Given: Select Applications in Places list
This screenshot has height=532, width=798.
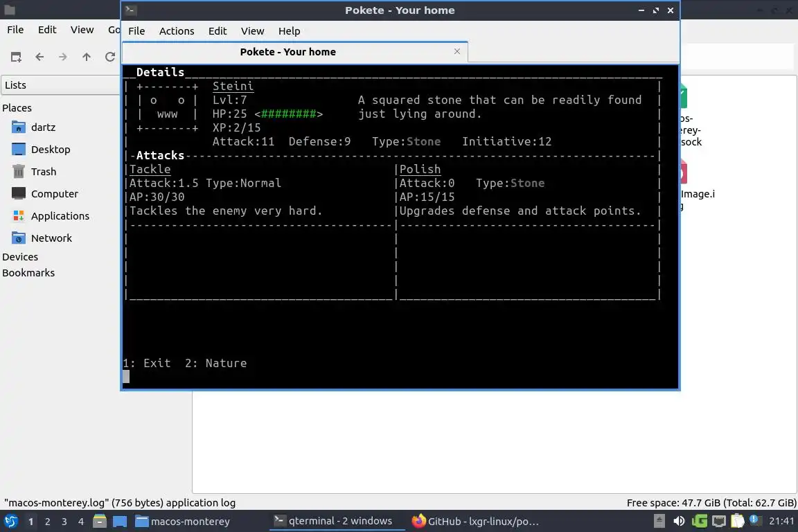Looking at the screenshot, I should pyautogui.click(x=60, y=216).
